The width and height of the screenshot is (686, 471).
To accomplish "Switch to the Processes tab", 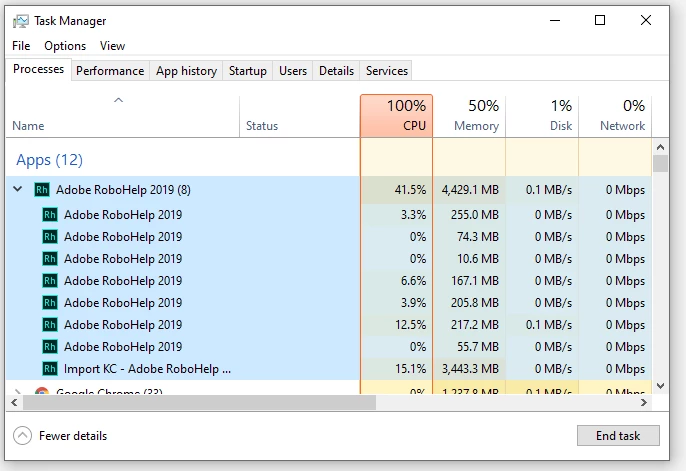I will tap(38, 69).
